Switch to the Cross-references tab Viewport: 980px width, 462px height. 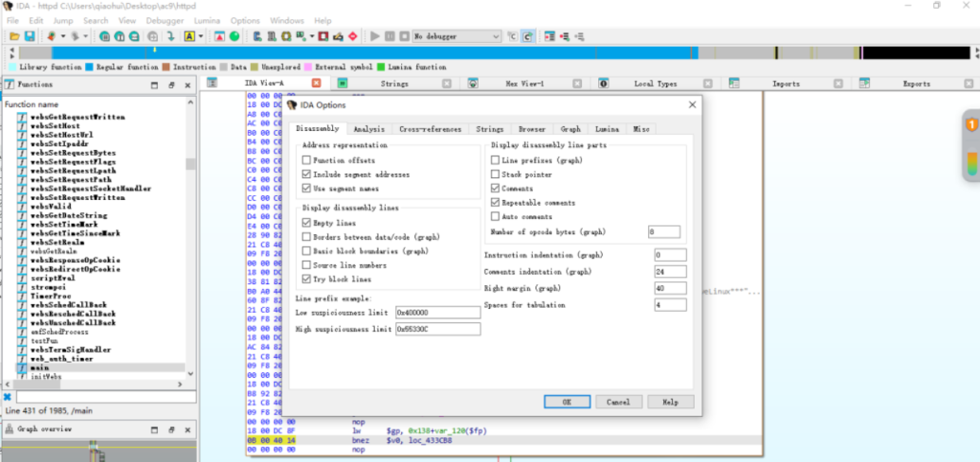(x=430, y=128)
